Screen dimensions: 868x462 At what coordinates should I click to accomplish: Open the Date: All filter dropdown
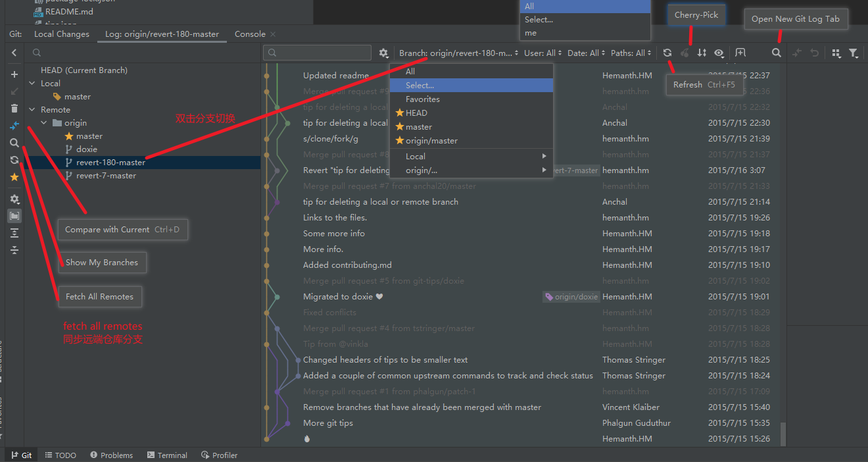pos(585,53)
